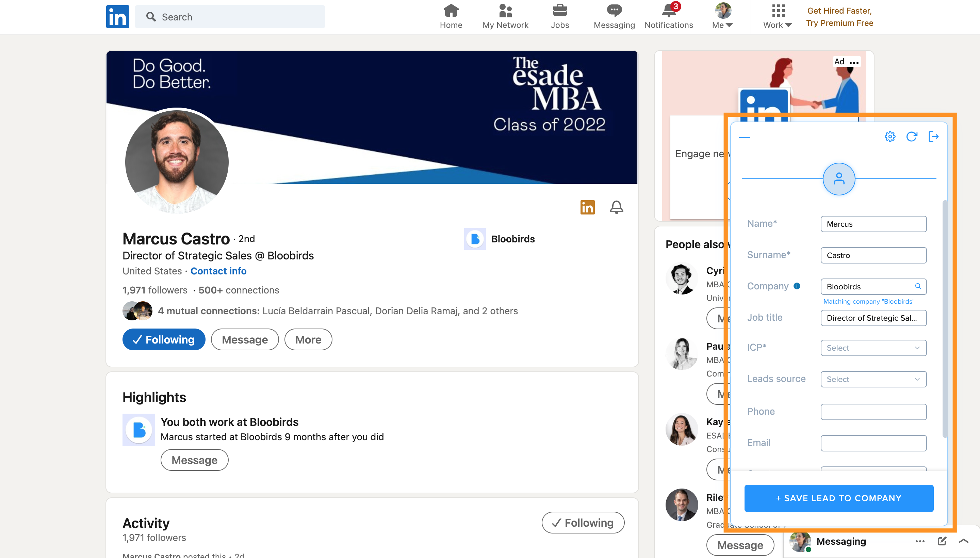Open the extension settings gear

pyautogui.click(x=890, y=137)
